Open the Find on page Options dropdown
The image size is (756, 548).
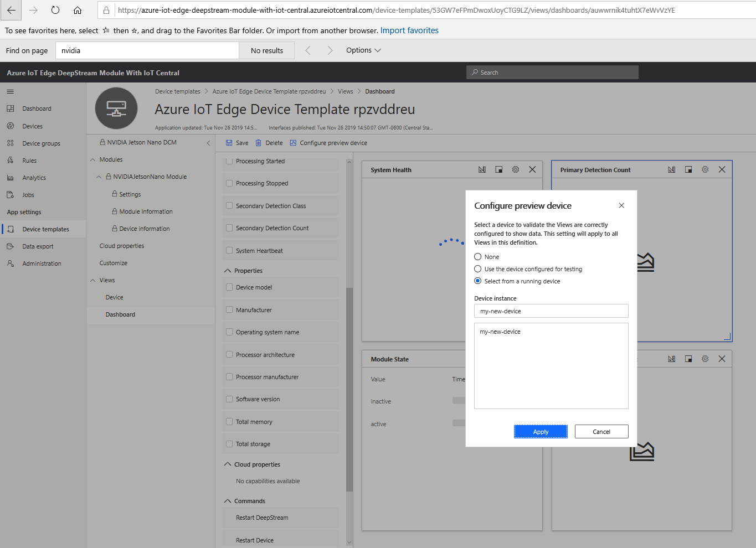[x=363, y=50]
